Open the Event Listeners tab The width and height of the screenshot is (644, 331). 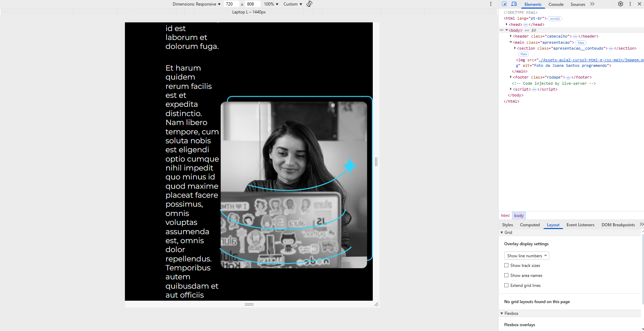point(580,225)
